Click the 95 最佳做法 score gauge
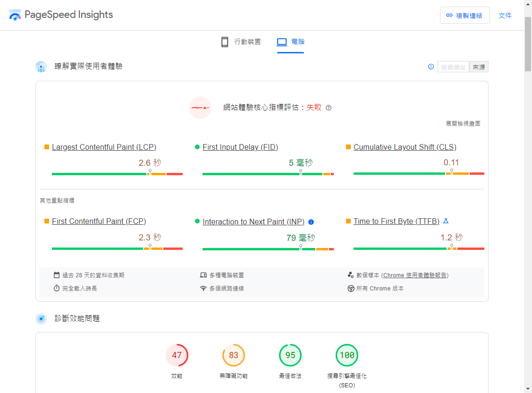This screenshot has width=532, height=393. (x=290, y=355)
